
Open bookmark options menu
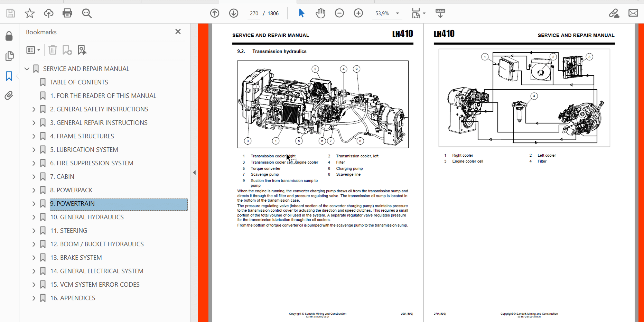33,50
